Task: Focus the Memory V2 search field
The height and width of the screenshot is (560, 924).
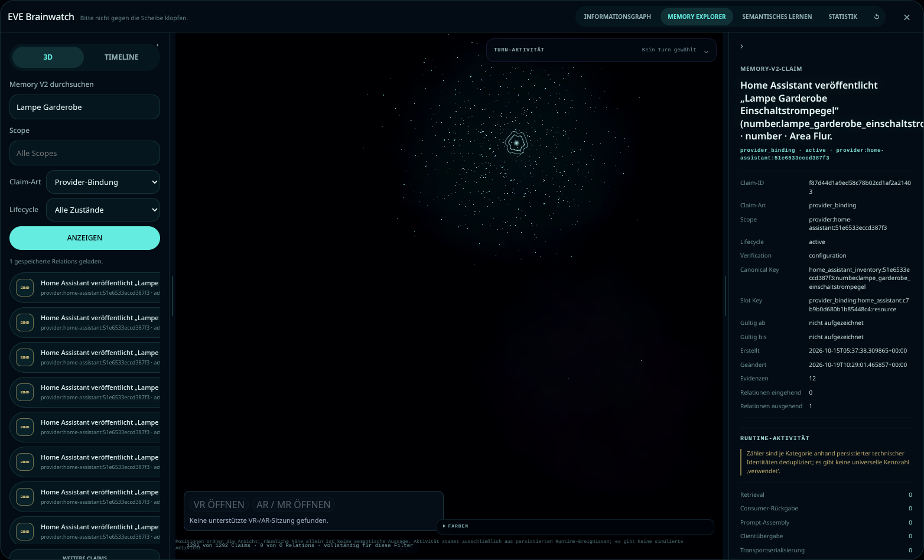Action: (84, 107)
